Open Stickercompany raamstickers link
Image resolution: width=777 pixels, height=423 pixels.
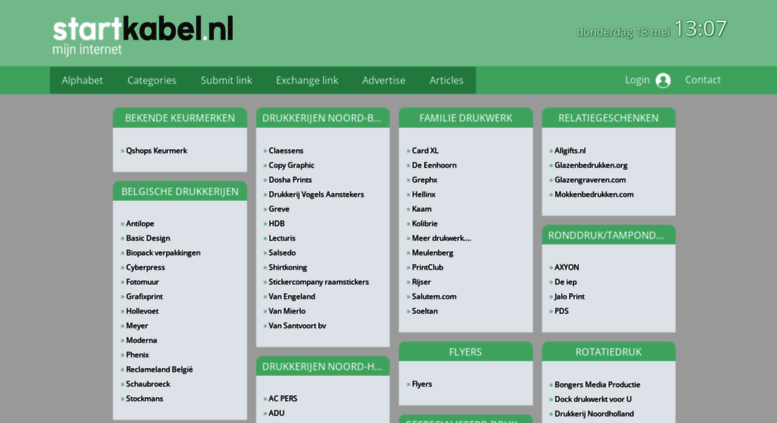[319, 282]
